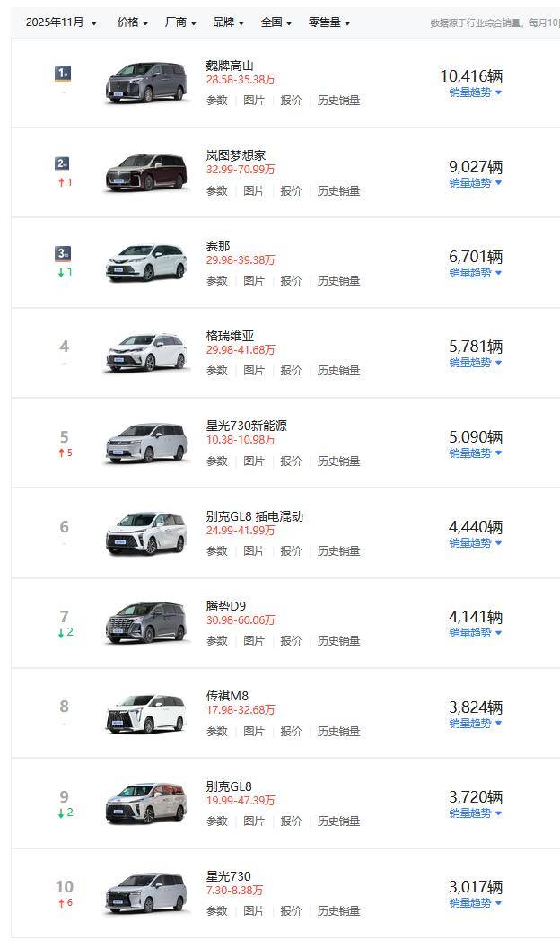Click the 别克GL8 model name

(229, 786)
